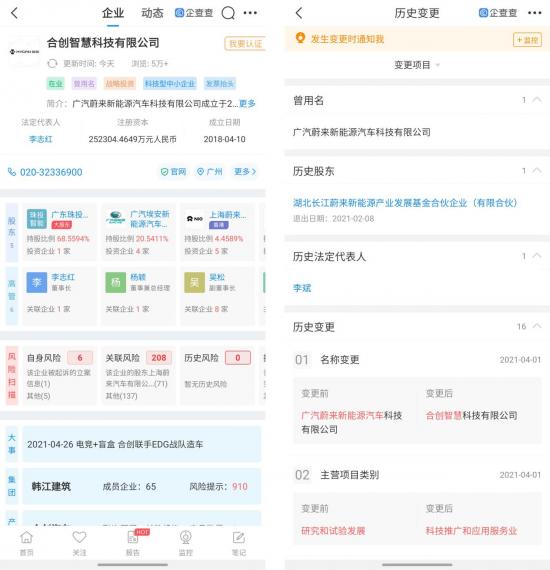
Task: Open 杨颖 executive avatar tile
Action: pos(116,282)
